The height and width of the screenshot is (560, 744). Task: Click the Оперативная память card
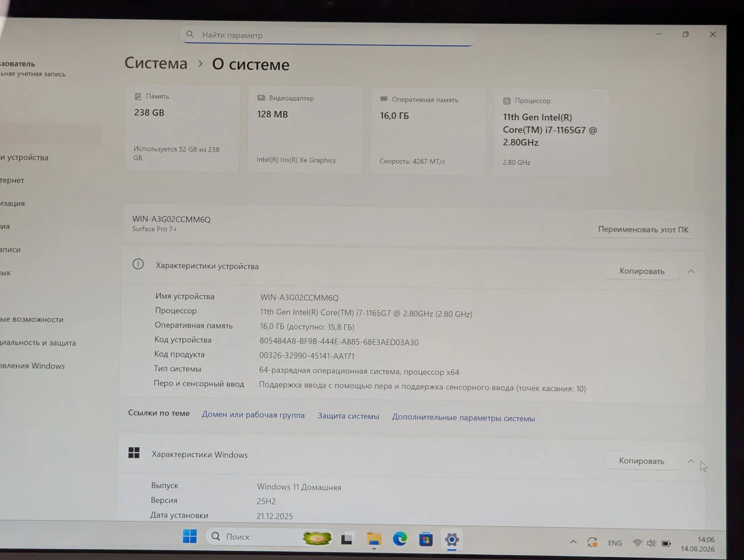(x=428, y=131)
